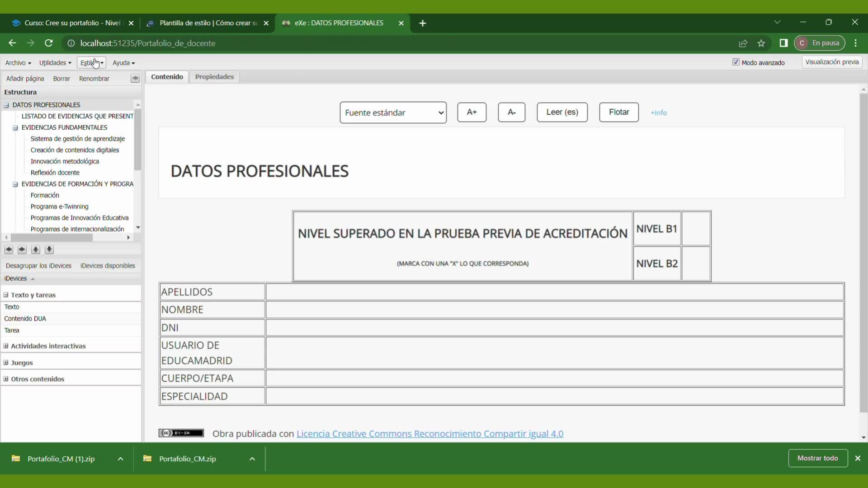Collapse the EVIDENCIAS FUNDAMENTALES tree node

click(15, 128)
